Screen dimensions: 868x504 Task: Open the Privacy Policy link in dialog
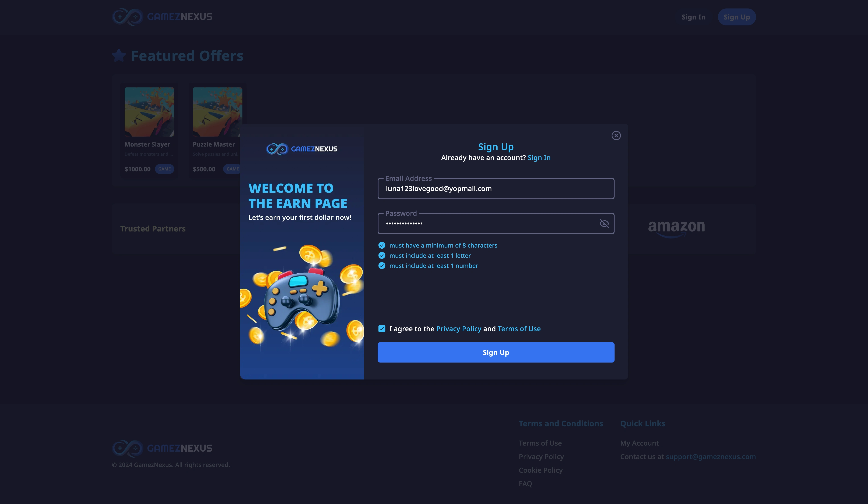pyautogui.click(x=458, y=329)
